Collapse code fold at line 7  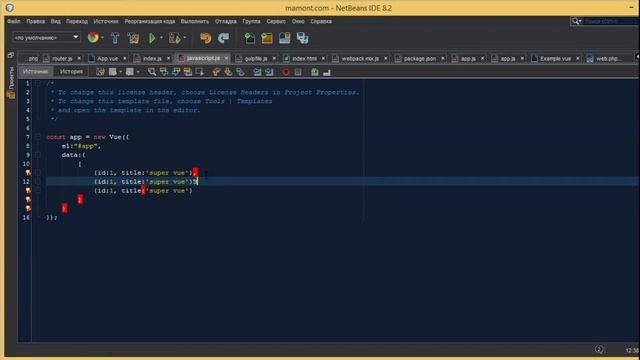click(x=38, y=137)
